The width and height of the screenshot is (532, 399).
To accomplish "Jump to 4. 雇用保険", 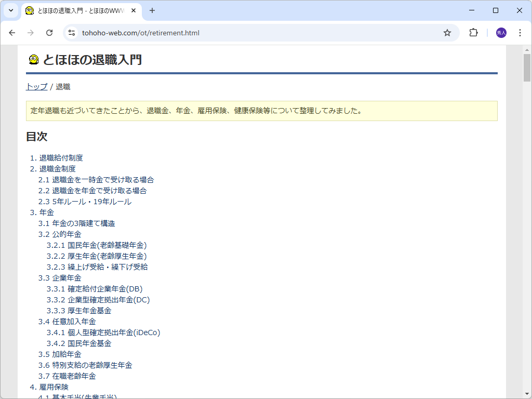I will [x=49, y=387].
